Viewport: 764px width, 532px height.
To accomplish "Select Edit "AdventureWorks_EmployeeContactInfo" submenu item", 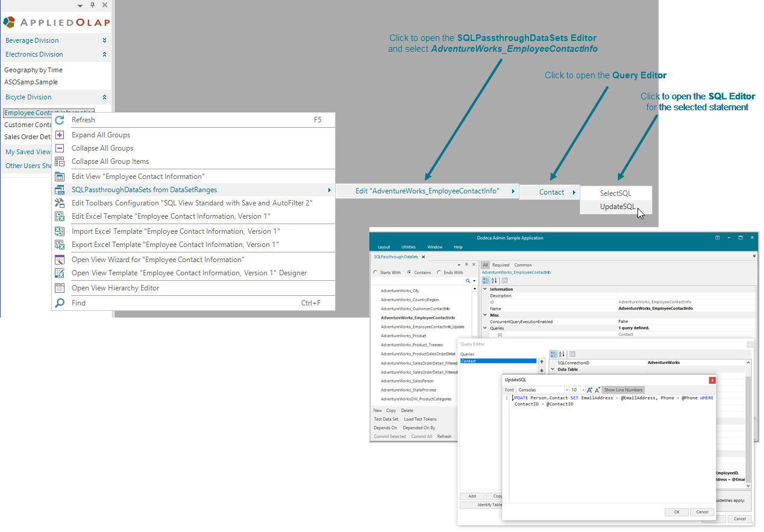I will point(428,192).
